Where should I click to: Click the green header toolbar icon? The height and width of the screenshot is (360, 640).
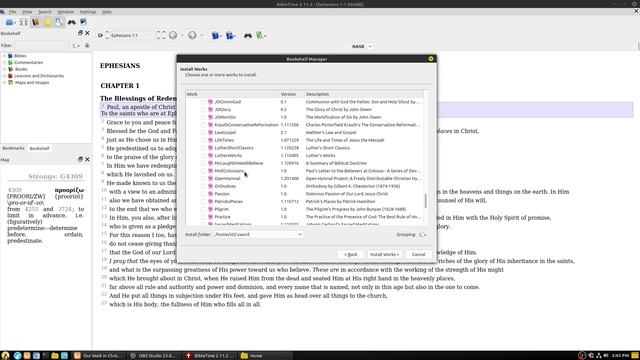pyautogui.click(x=261, y=36)
